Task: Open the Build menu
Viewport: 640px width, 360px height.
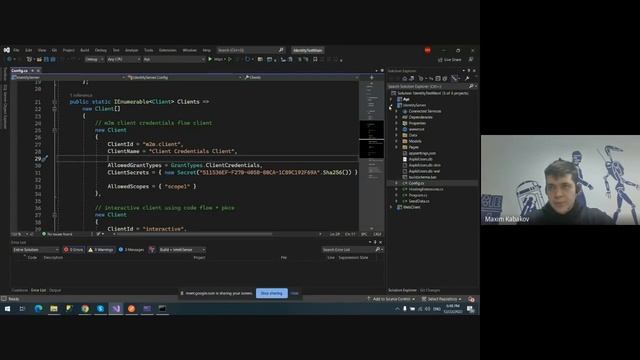Action: coord(84,50)
